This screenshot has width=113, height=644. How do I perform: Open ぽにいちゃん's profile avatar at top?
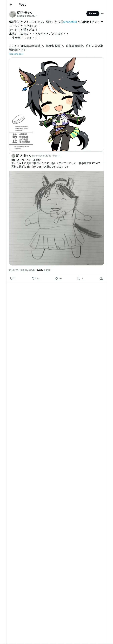[x=13, y=14]
